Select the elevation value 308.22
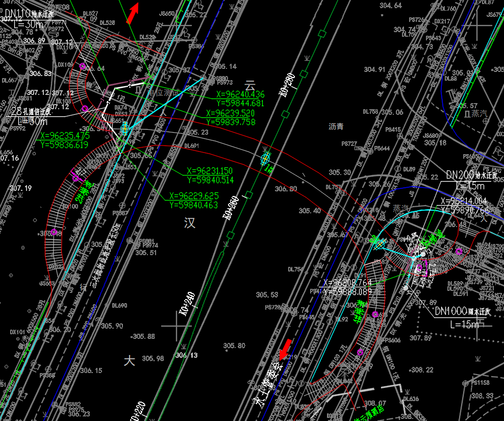 pos(422,370)
